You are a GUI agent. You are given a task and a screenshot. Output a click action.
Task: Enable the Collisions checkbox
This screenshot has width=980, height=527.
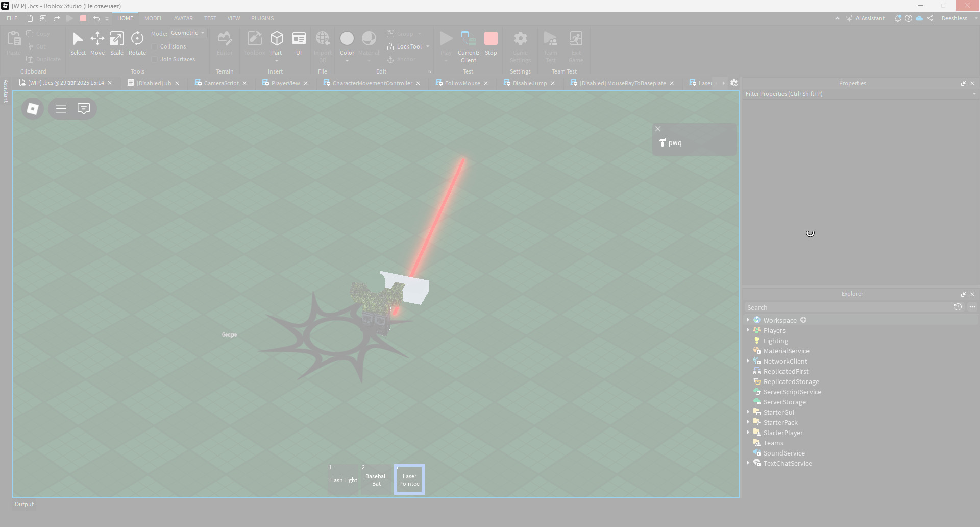click(x=155, y=46)
